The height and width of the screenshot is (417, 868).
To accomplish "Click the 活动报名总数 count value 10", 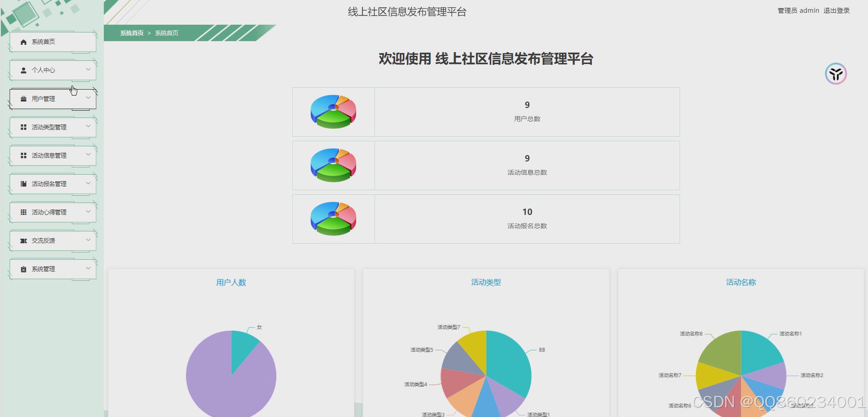I will click(x=527, y=212).
